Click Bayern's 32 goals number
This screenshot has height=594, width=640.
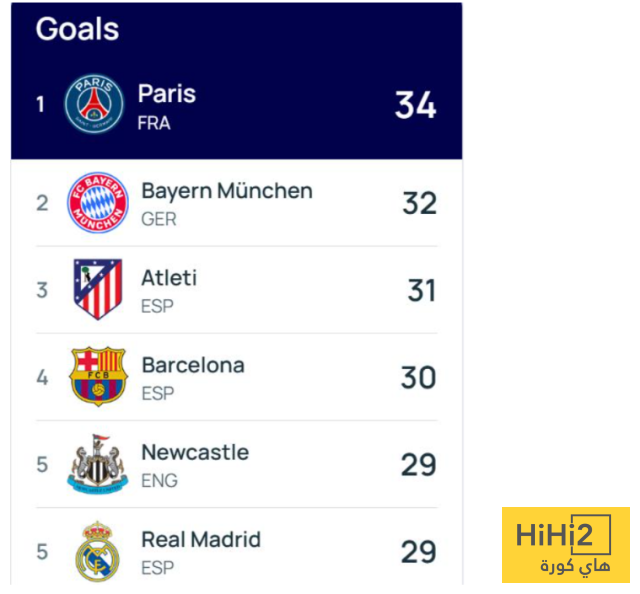pyautogui.click(x=419, y=203)
